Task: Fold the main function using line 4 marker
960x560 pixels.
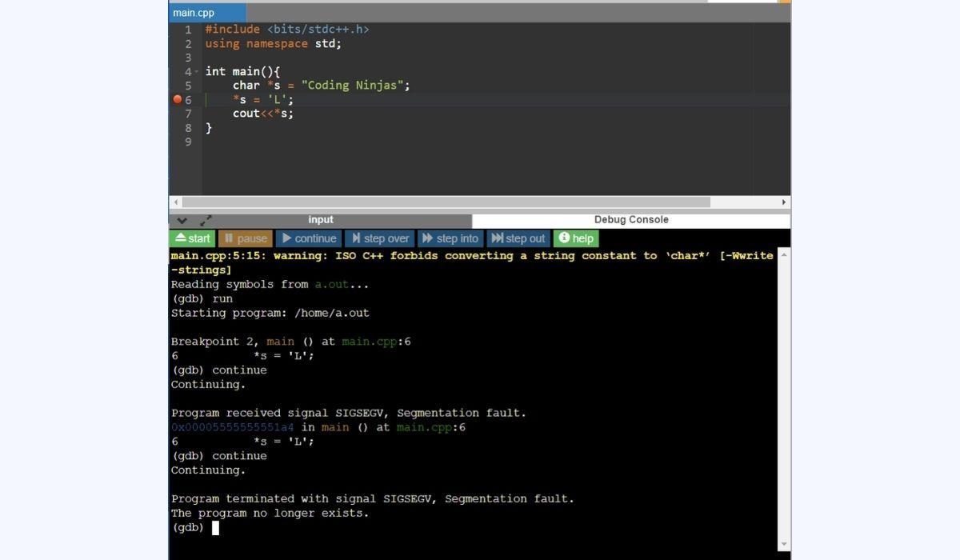Action: (x=195, y=71)
